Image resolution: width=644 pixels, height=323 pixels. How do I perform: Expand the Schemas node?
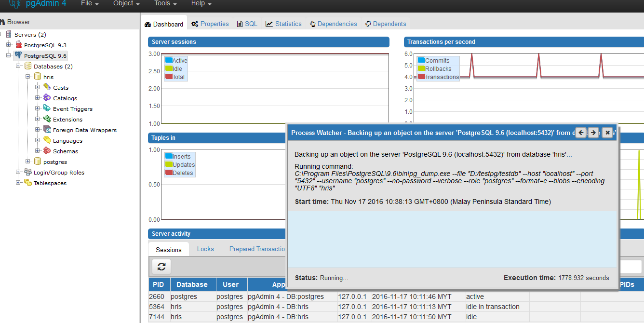[37, 151]
